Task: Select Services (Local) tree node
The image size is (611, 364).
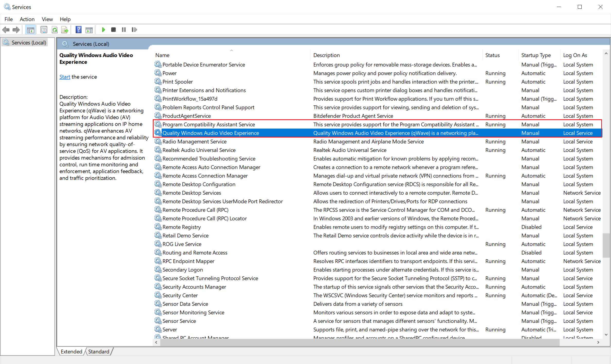Action: [25, 43]
